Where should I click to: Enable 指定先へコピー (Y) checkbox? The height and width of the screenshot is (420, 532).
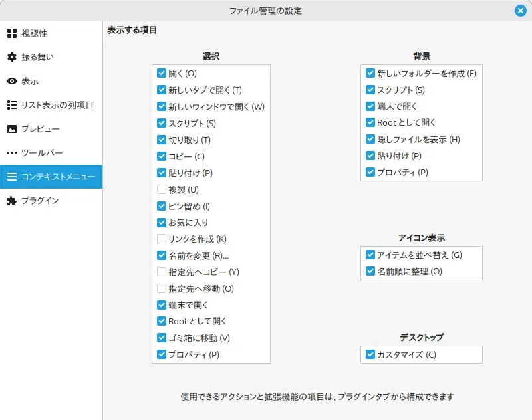[162, 272]
